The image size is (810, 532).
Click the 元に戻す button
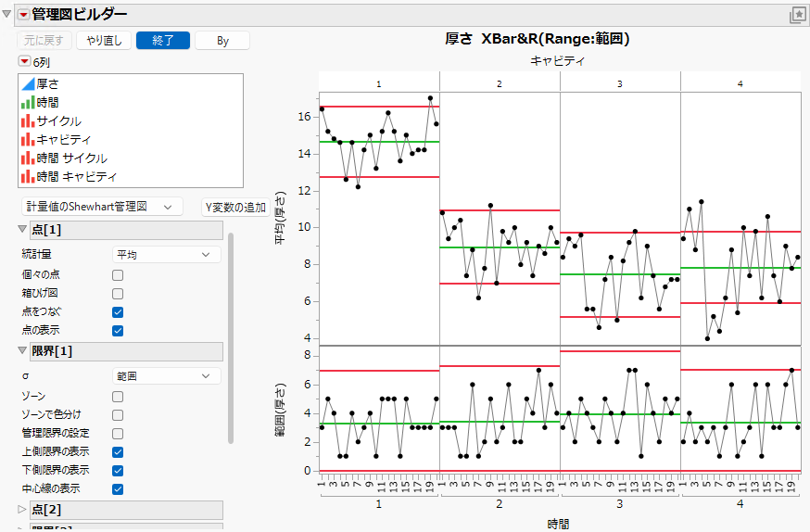click(44, 40)
